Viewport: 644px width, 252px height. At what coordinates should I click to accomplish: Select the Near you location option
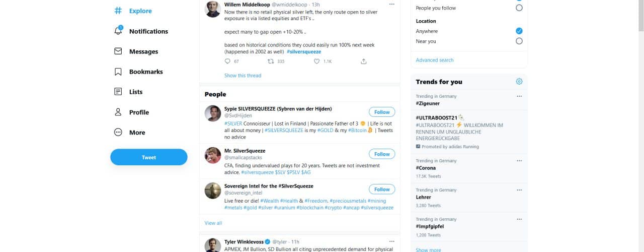pyautogui.click(x=519, y=41)
